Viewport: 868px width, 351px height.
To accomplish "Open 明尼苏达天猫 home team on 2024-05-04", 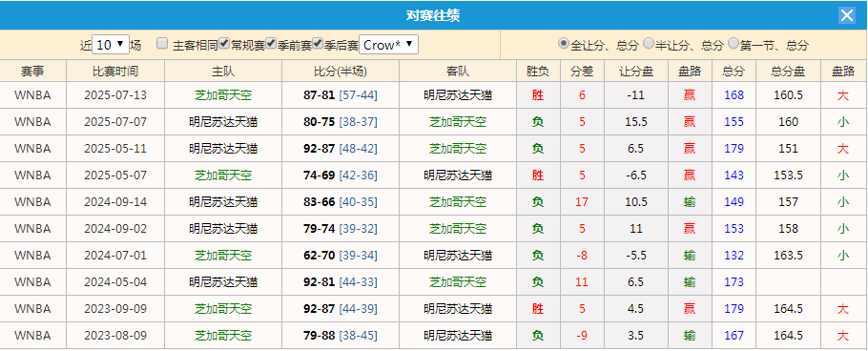I will point(223,282).
